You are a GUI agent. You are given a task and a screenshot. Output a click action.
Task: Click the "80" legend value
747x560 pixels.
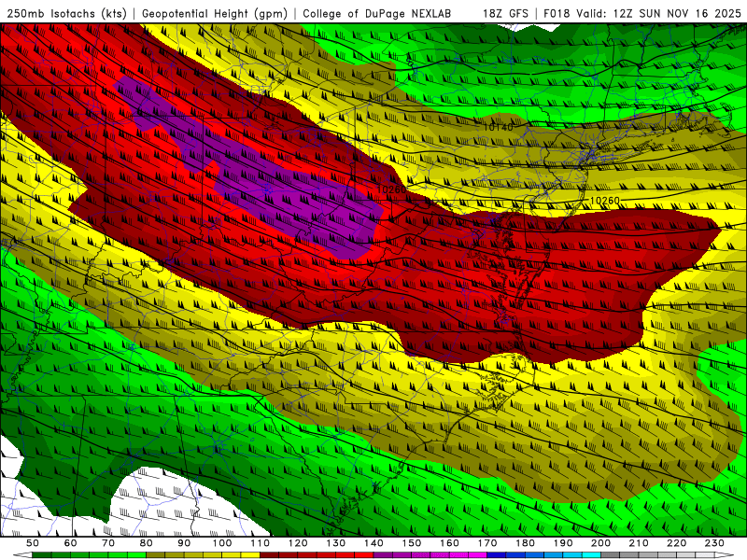(x=147, y=543)
